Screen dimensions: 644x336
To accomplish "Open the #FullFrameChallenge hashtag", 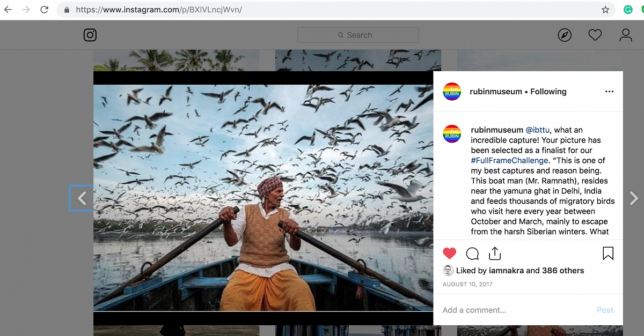I will point(510,160).
